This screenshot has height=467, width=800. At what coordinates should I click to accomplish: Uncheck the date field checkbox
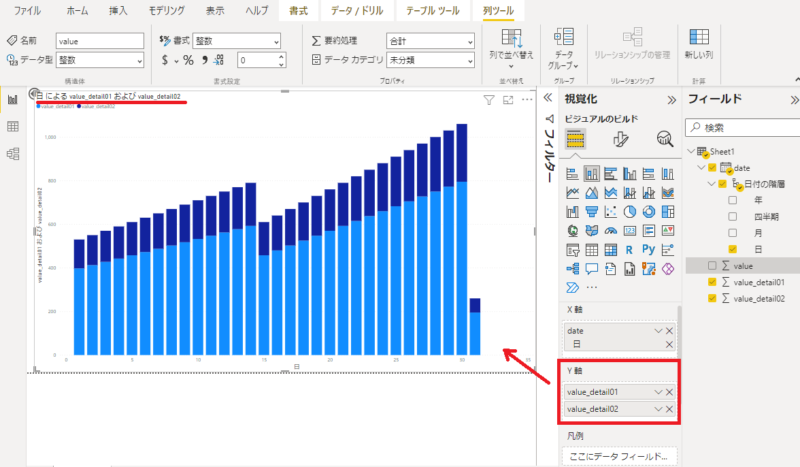pos(712,168)
